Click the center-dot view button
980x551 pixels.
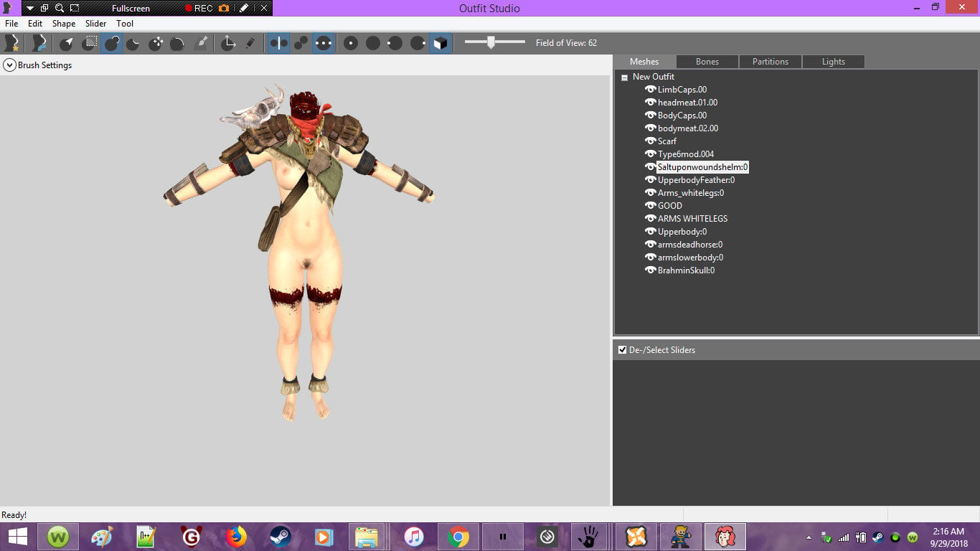(351, 43)
